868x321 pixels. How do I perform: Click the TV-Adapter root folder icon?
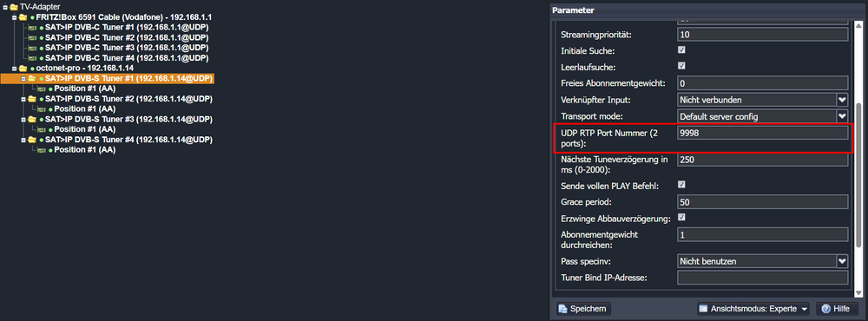tap(14, 7)
